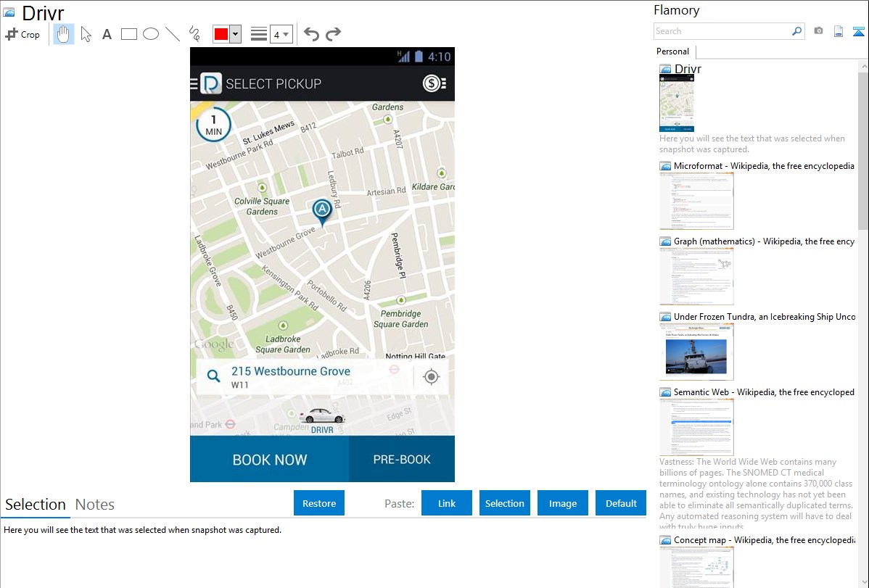Choose the arrow pointer tool
869x588 pixels.
click(x=86, y=34)
